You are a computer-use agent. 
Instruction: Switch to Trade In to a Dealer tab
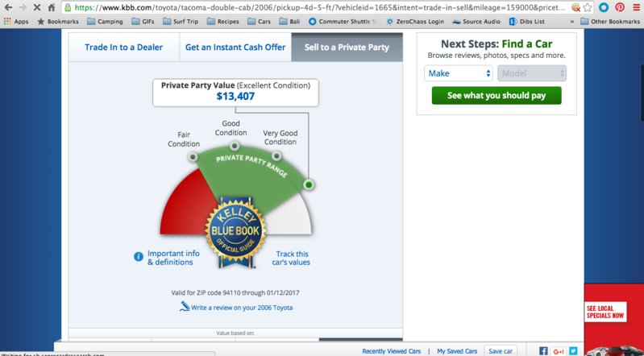(x=123, y=48)
